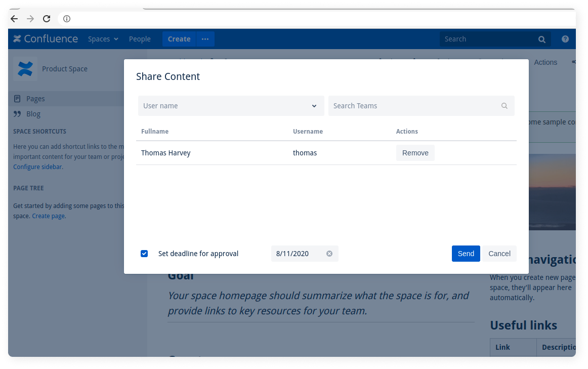Open the ellipsis menu beside Create
The image size is (588, 369).
(205, 39)
